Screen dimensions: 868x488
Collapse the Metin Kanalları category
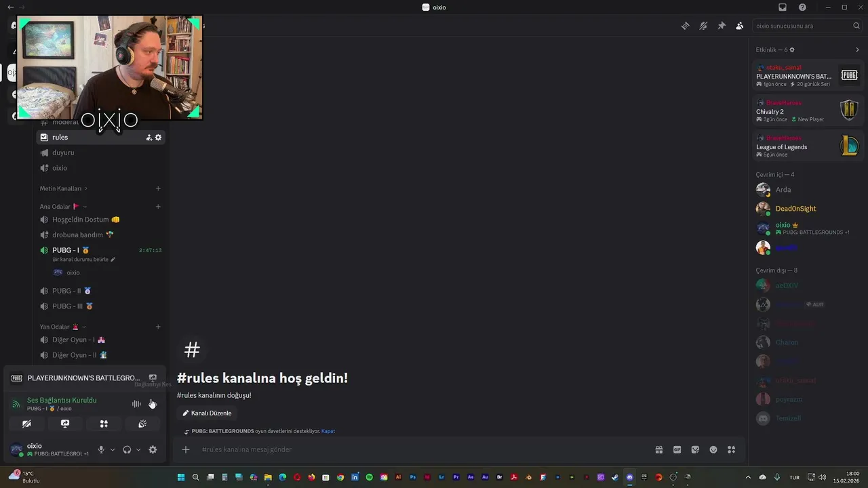click(x=63, y=188)
